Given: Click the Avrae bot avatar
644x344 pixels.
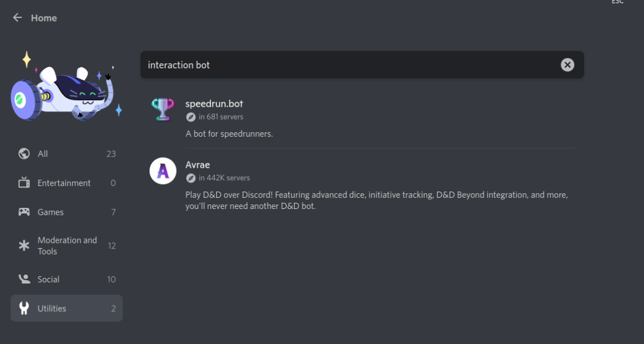Looking at the screenshot, I should (x=163, y=171).
